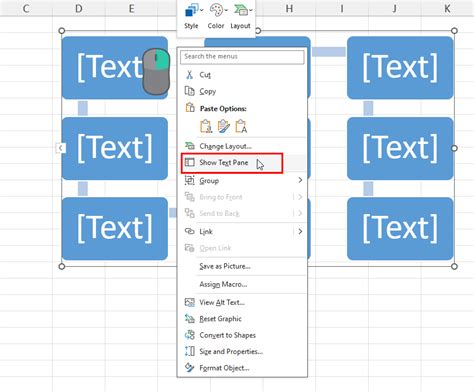The width and height of the screenshot is (474, 392).
Task: Select the middle-right [Text] SmartArt box
Action: coord(400,148)
